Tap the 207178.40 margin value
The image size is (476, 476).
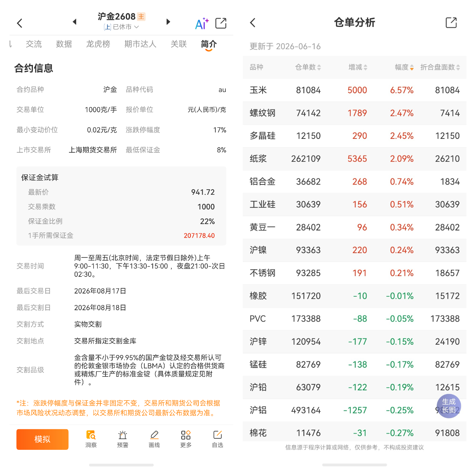pyautogui.click(x=199, y=236)
